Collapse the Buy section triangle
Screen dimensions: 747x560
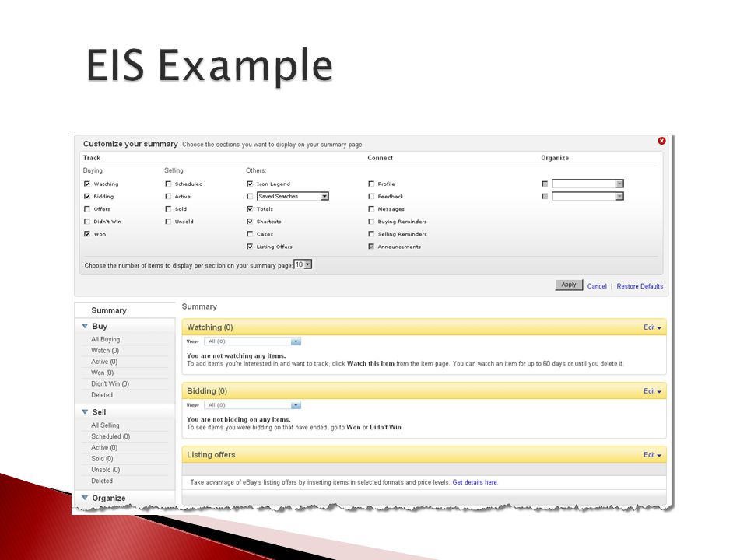coord(85,326)
